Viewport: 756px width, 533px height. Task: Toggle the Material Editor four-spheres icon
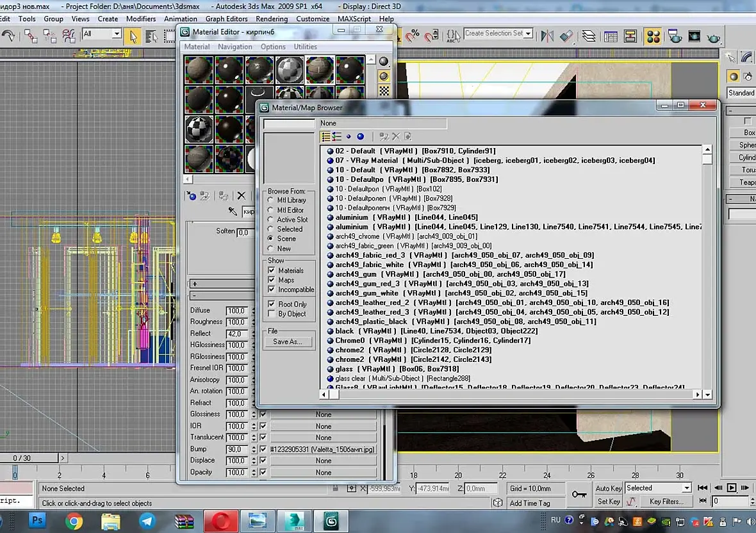pos(653,37)
